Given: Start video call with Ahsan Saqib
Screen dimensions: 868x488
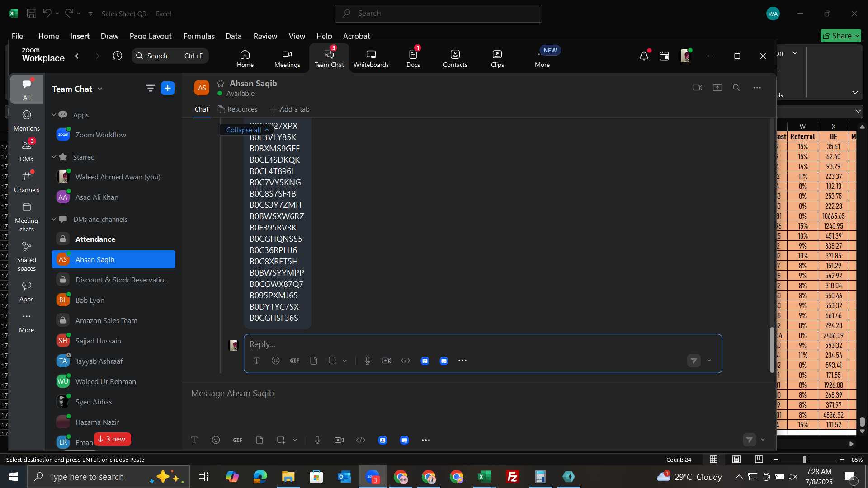Looking at the screenshot, I should (698, 88).
